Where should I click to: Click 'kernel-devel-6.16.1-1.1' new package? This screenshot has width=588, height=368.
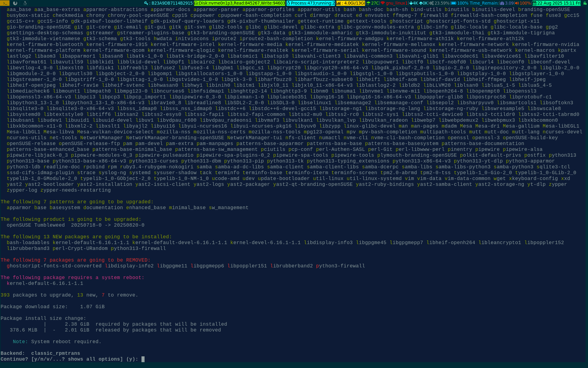[x=266, y=243]
